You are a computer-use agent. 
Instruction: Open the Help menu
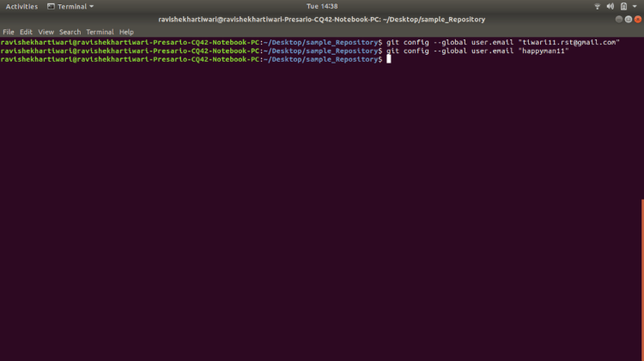(x=126, y=32)
